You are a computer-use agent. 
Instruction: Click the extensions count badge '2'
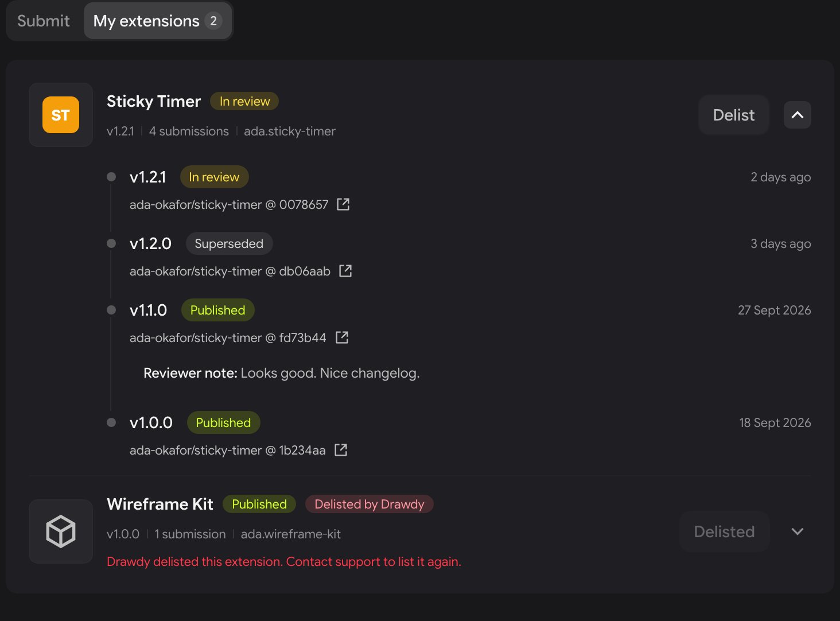pyautogui.click(x=213, y=21)
